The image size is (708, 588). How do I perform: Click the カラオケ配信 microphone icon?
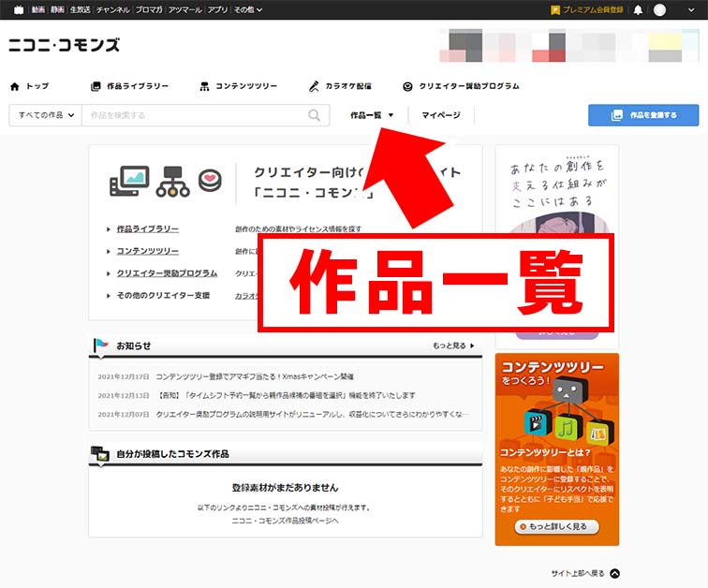tap(314, 86)
